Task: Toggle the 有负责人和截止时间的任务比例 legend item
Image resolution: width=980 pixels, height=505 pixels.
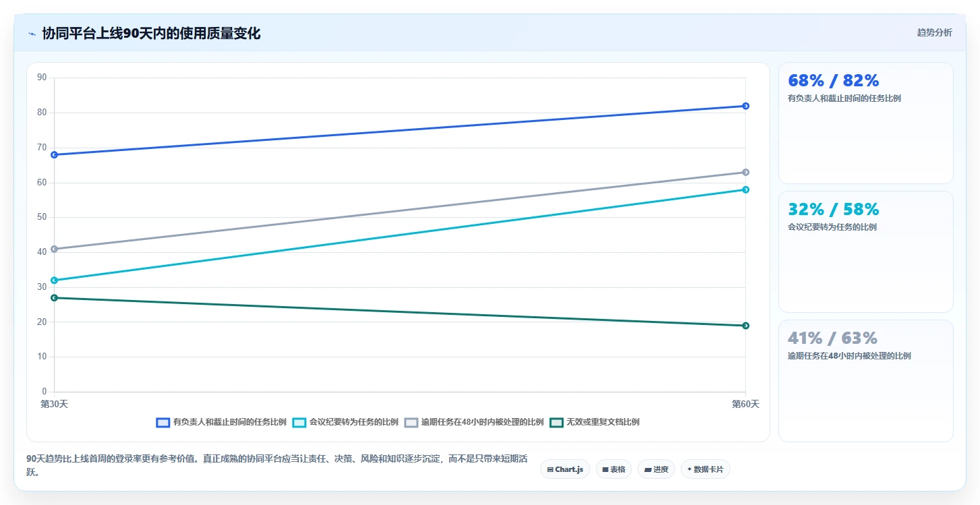Action: 221,422
